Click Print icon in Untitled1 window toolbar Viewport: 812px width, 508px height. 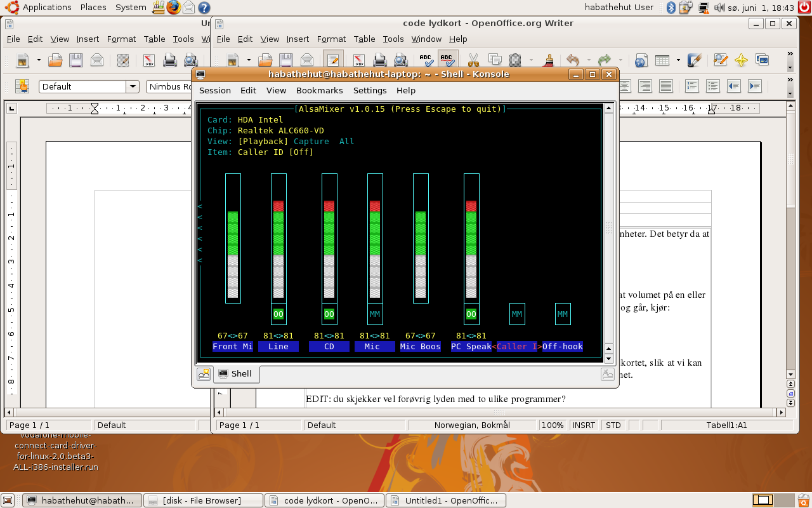169,60
